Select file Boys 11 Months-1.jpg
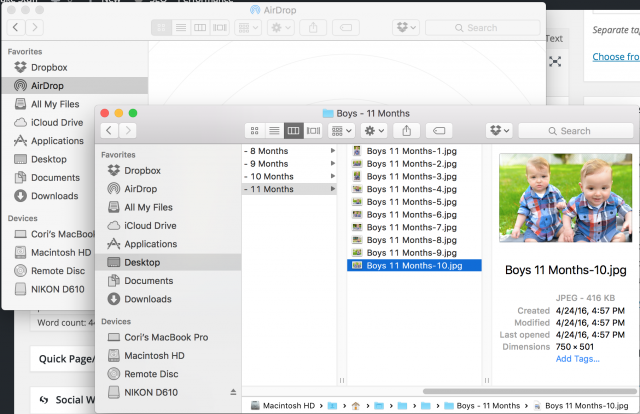 pyautogui.click(x=414, y=151)
